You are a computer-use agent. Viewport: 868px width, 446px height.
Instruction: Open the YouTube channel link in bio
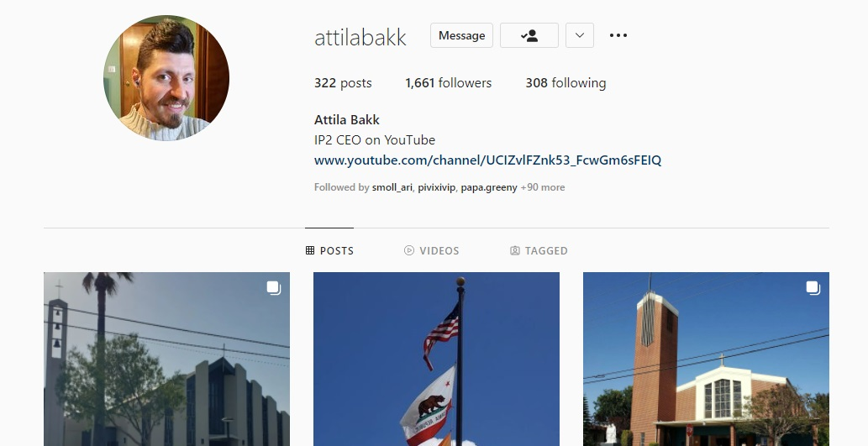coord(487,160)
